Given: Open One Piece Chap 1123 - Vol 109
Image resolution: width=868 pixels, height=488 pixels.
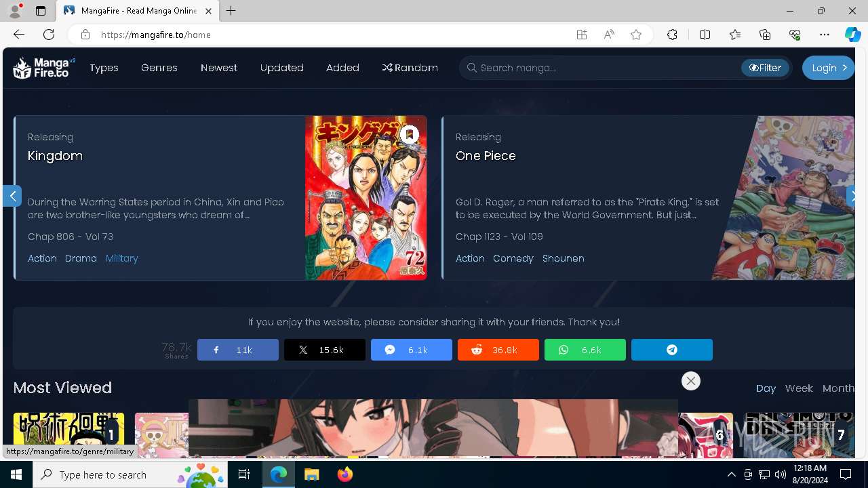Looking at the screenshot, I should (499, 237).
